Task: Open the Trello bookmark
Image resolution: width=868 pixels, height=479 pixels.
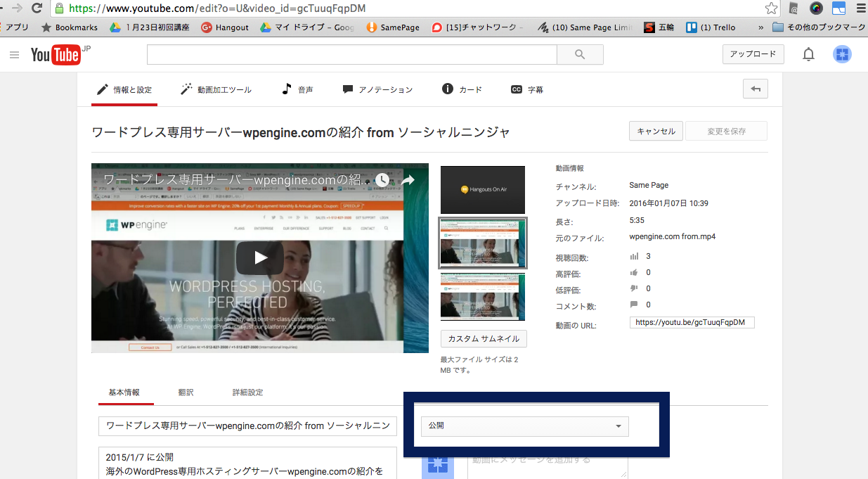Action: point(711,27)
